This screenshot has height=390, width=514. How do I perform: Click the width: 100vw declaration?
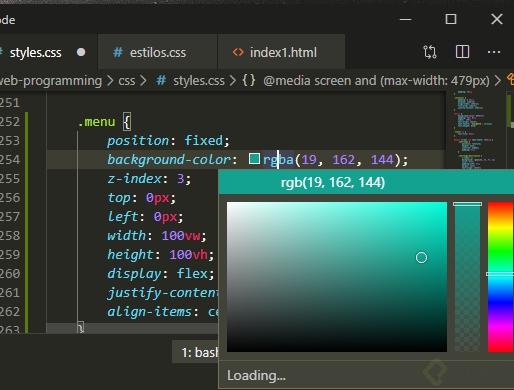[x=157, y=236]
